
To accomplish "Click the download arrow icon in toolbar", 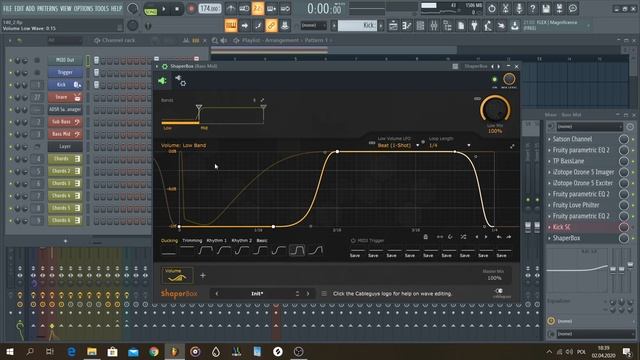I will coord(515,26).
